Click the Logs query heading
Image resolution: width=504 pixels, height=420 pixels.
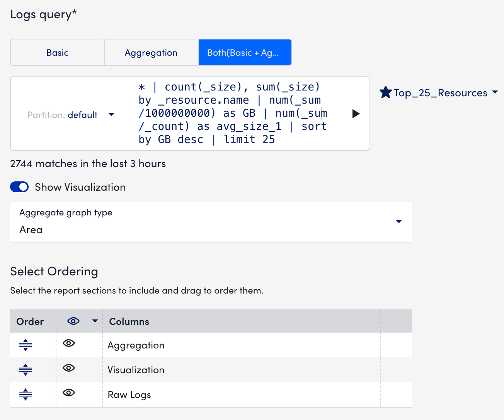coord(43,14)
